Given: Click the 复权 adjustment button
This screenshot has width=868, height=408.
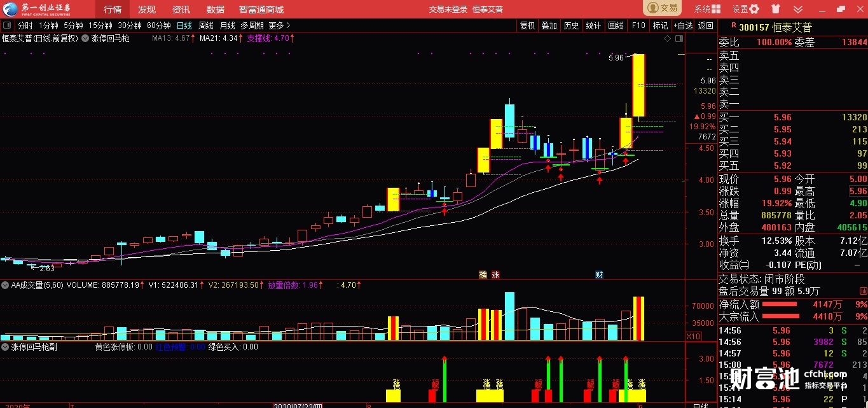Looking at the screenshot, I should [528, 25].
